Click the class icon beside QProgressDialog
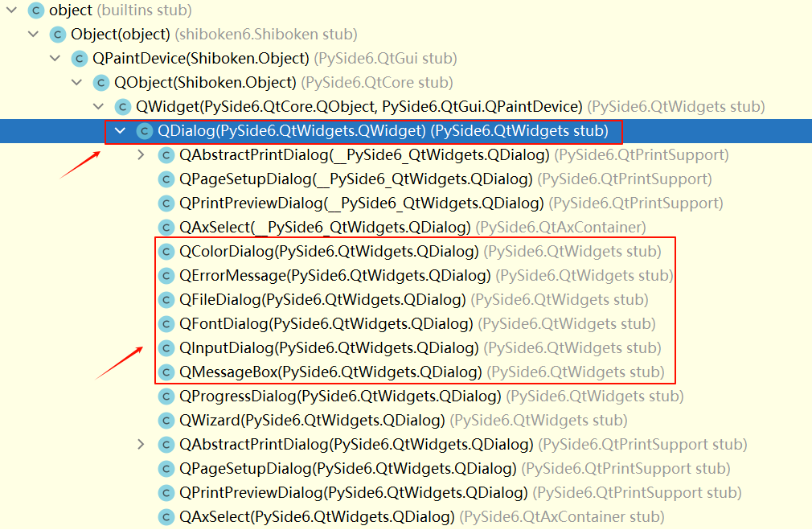Screen dimensions: 812x530 click(x=166, y=396)
